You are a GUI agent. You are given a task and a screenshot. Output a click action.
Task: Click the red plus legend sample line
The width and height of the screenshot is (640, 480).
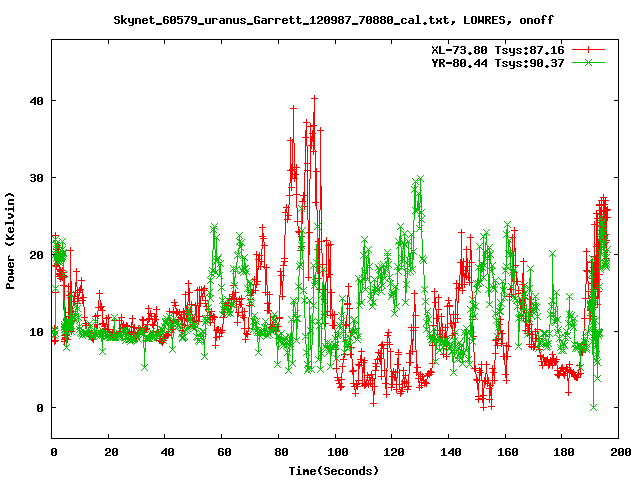588,50
